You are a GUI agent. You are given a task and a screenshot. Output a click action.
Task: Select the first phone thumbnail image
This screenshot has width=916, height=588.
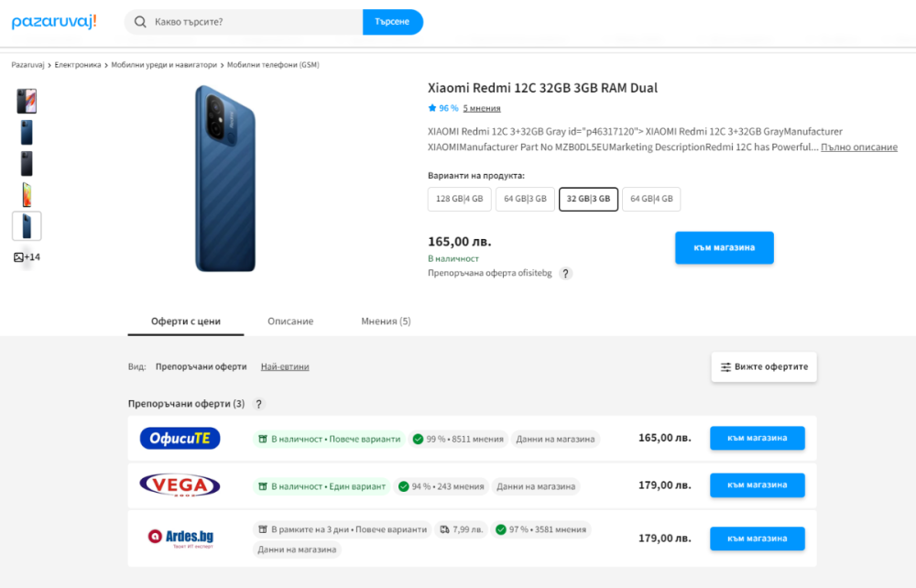[x=27, y=101]
